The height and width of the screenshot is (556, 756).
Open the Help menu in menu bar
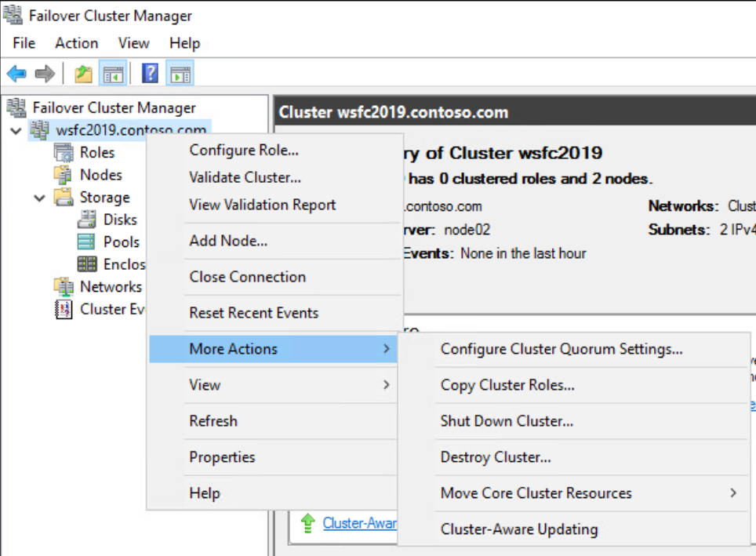pos(184,43)
